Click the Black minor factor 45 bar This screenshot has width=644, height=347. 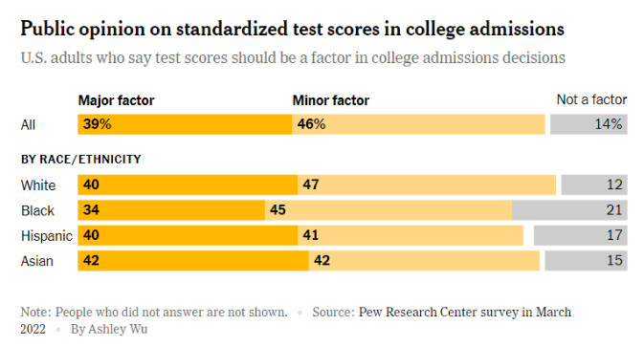[x=389, y=210]
